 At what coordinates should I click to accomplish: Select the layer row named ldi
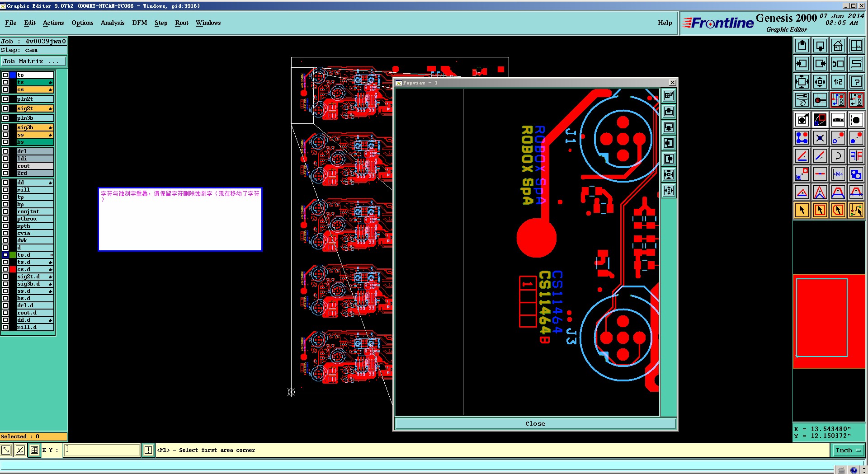click(35, 159)
